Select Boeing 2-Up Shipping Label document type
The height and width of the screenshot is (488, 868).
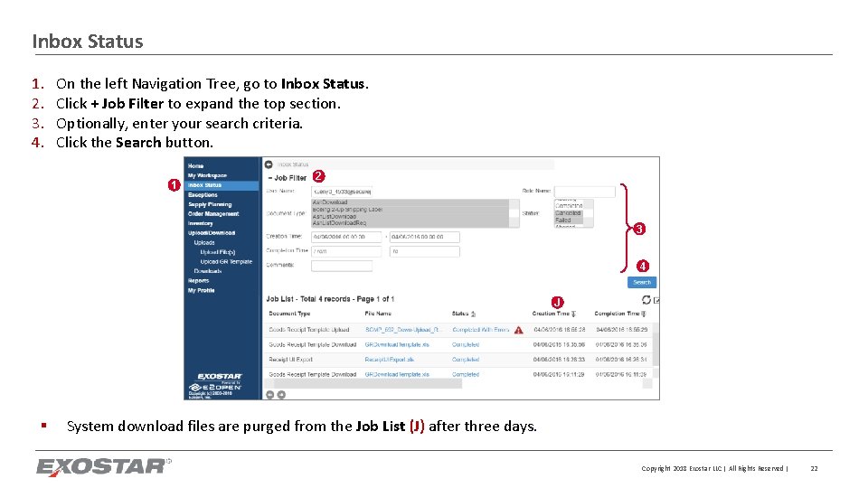410,210
